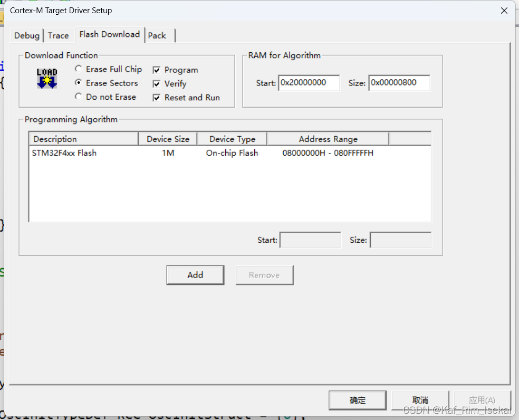Image resolution: width=519 pixels, height=420 pixels.
Task: Disable the Verify checkbox
Action: (x=156, y=83)
